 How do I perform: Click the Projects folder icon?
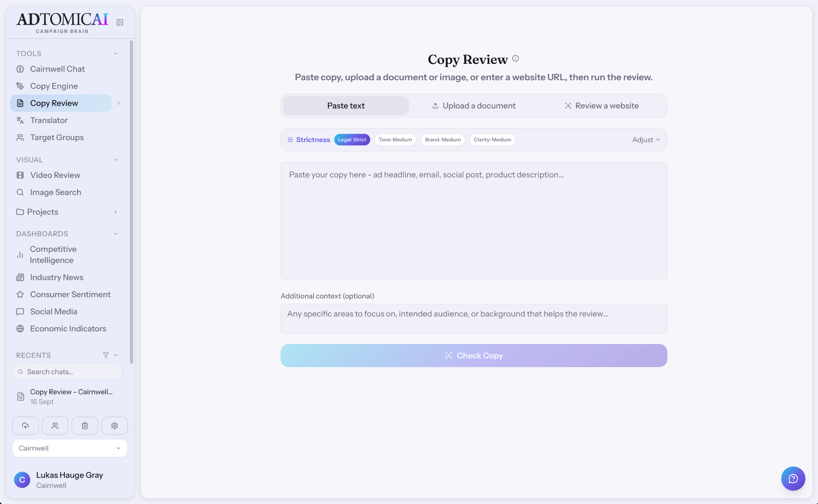[x=20, y=212]
